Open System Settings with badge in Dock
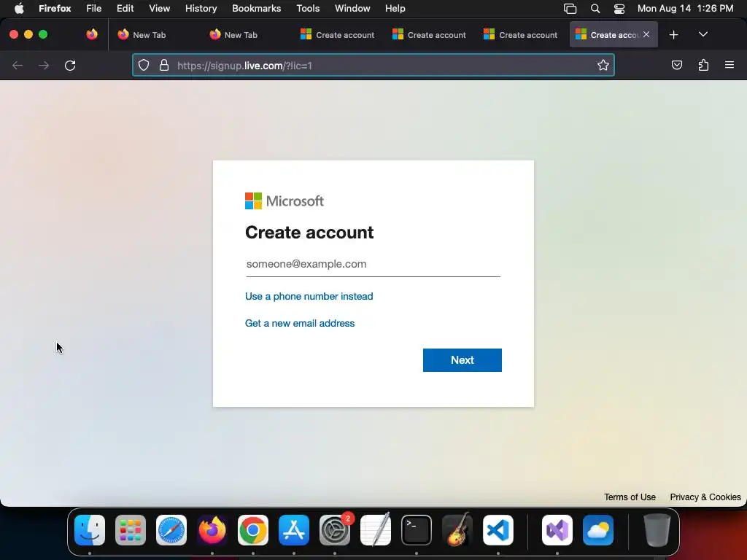747x560 pixels. (334, 530)
